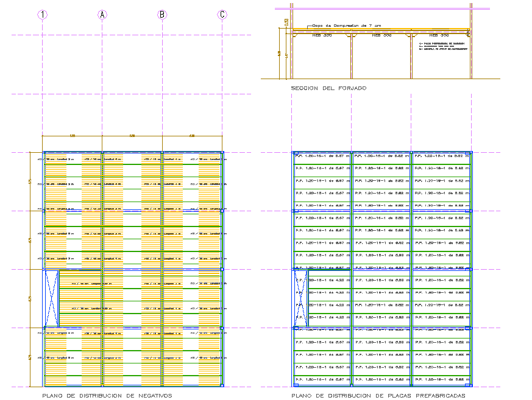Screen dimensions: 532x400
Task: Select the PLANO DE DISTRIBUCION DE NEGATIVOS title
Action: click(107, 395)
